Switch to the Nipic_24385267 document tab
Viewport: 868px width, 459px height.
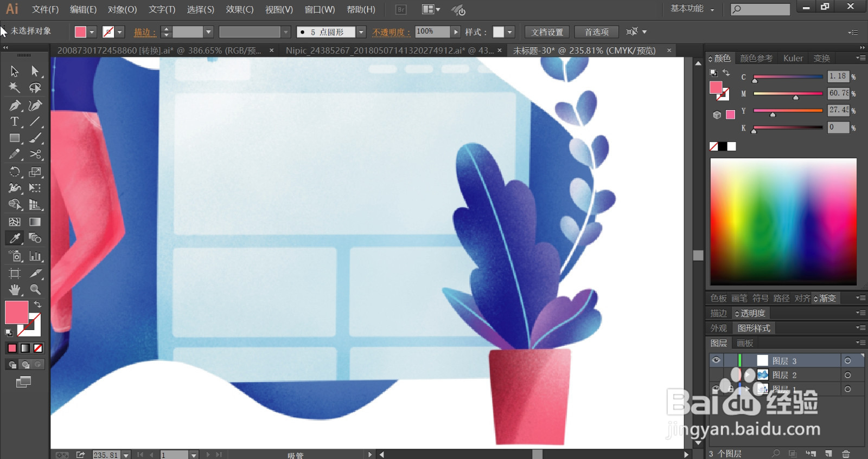pos(390,50)
